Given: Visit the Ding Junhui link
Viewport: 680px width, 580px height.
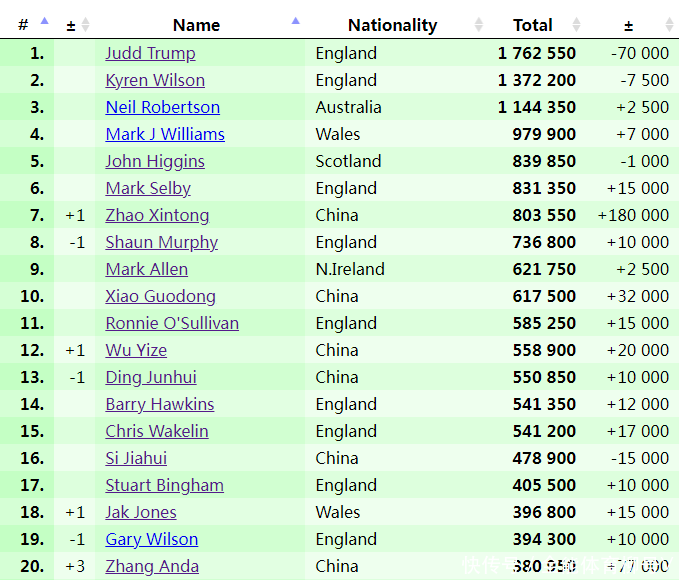Looking at the screenshot, I should click(x=151, y=377).
